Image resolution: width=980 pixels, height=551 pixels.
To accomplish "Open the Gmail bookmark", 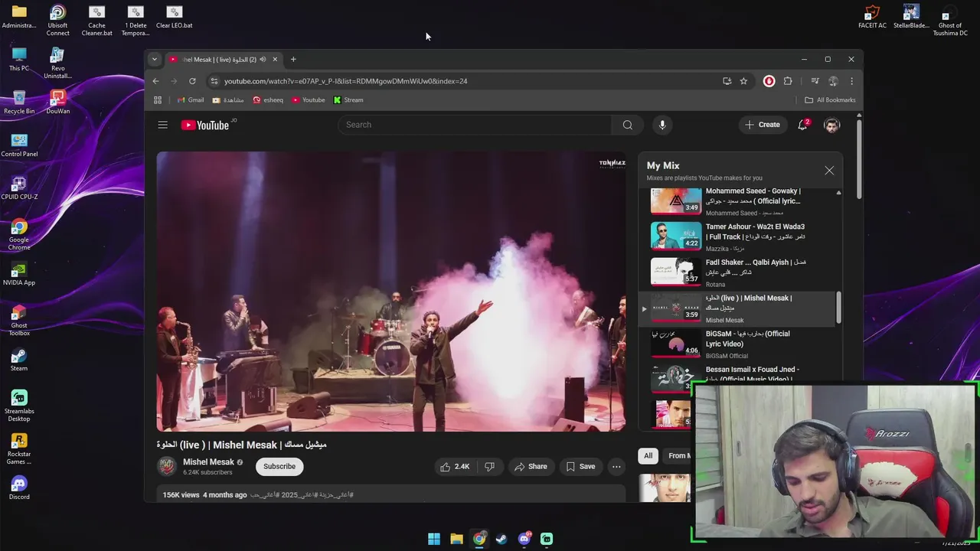I will coord(190,99).
